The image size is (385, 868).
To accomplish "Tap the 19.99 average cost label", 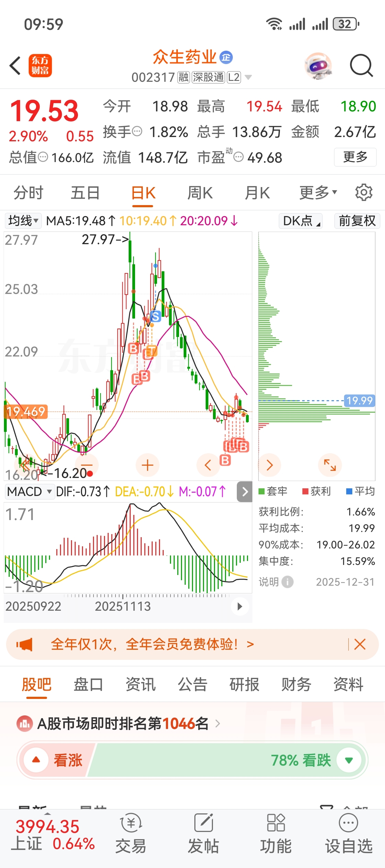I will pos(359,400).
